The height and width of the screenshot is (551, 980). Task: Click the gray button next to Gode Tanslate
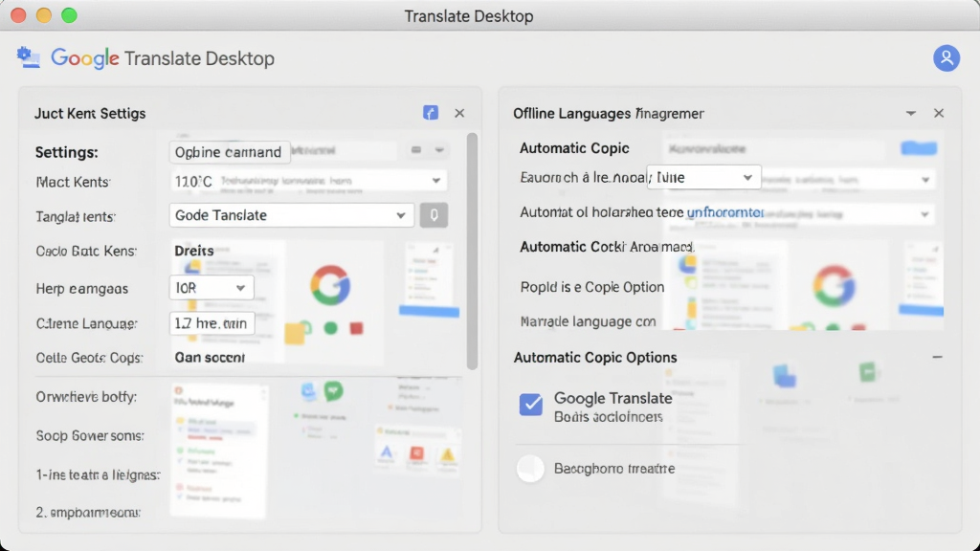click(x=434, y=215)
